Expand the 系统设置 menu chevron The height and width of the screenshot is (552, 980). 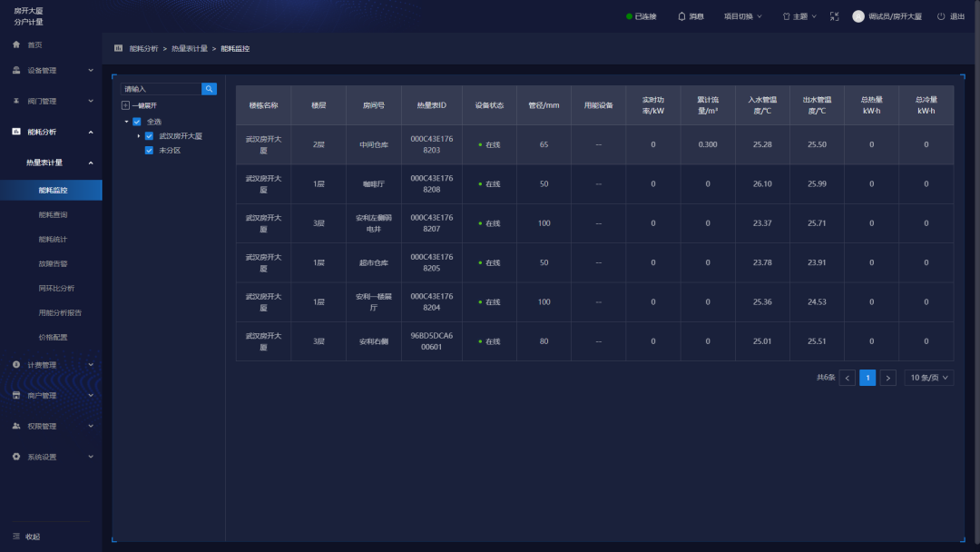(x=91, y=457)
